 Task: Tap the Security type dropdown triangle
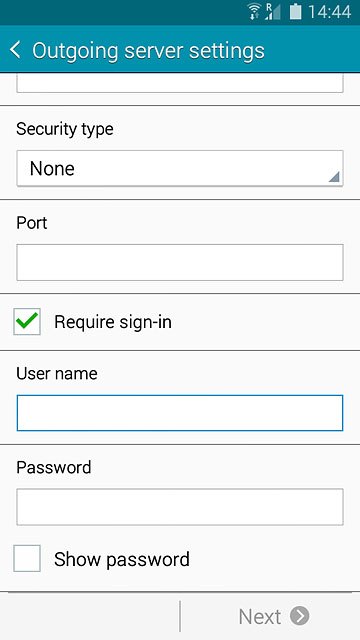coord(334,176)
